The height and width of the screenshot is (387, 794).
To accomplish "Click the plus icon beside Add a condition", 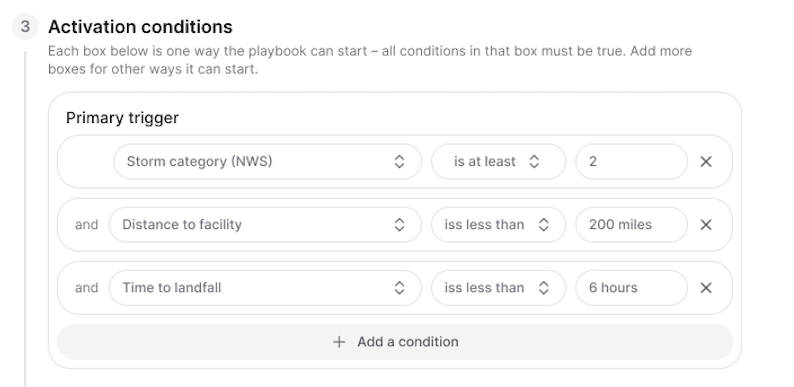I will [x=339, y=342].
